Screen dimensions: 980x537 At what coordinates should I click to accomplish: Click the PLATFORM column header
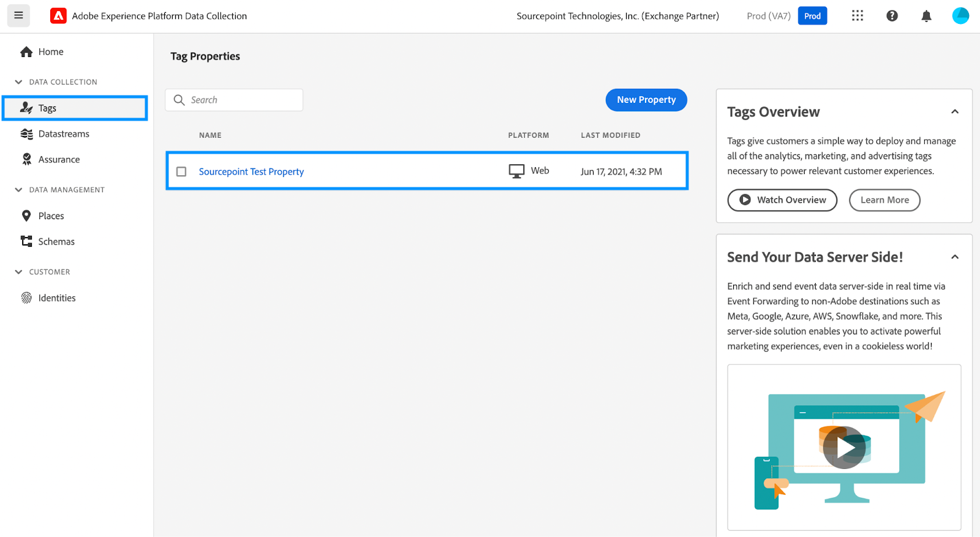tap(529, 135)
